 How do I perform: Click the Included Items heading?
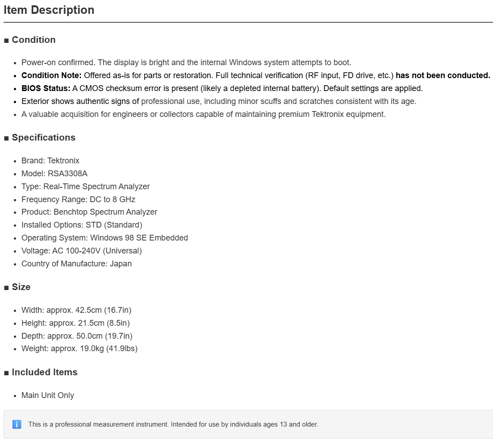coord(45,372)
